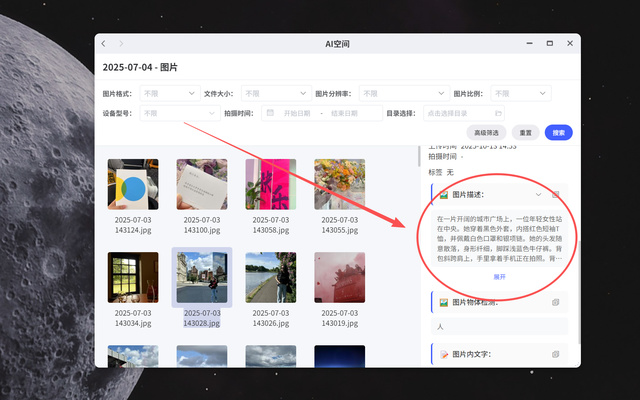The height and width of the screenshot is (400, 640).
Task: Click the 点击选择目录 directory field
Action: click(464, 113)
